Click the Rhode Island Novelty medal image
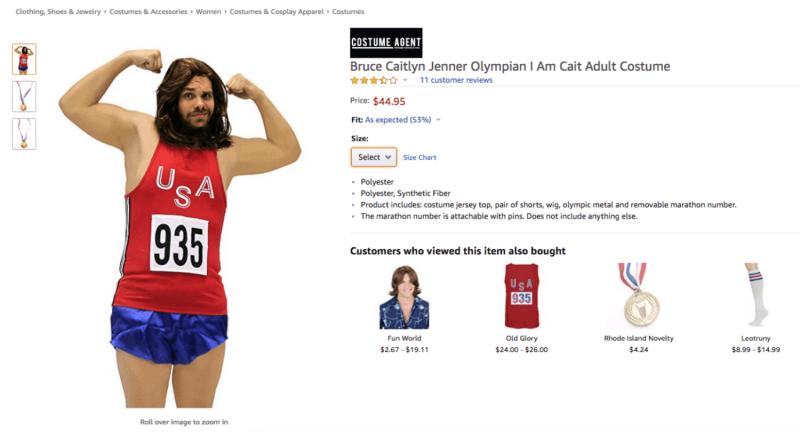This screenshot has height=445, width=800. (x=637, y=296)
